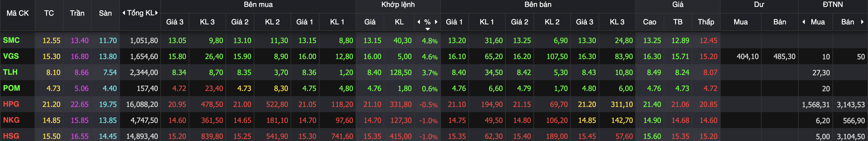Click VGS sell volume 107,50
Screen dimensions: 868x141
point(557,57)
